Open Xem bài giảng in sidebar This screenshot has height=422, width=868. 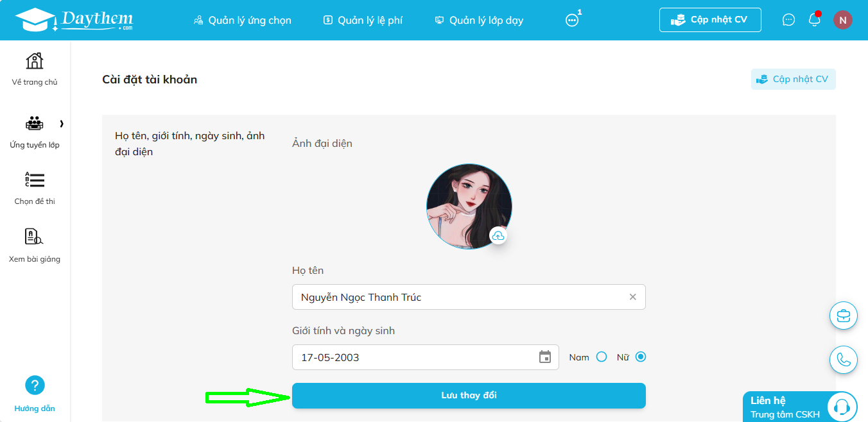pyautogui.click(x=35, y=246)
